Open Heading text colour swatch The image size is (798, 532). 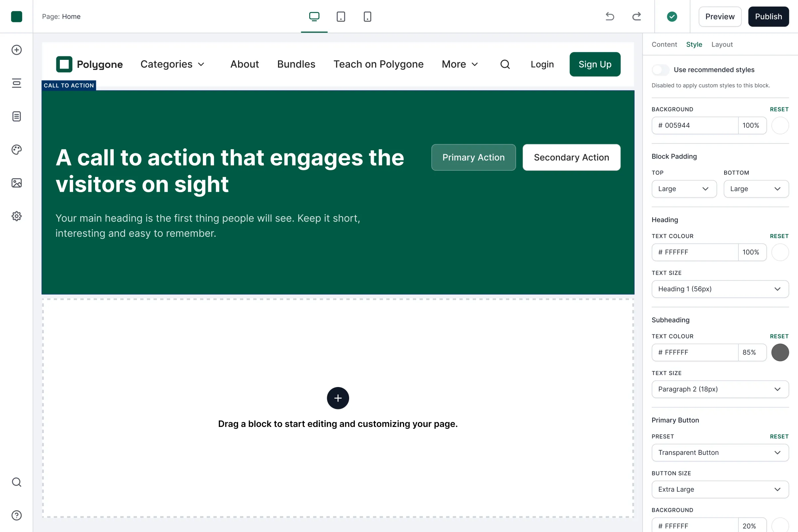[x=780, y=252]
